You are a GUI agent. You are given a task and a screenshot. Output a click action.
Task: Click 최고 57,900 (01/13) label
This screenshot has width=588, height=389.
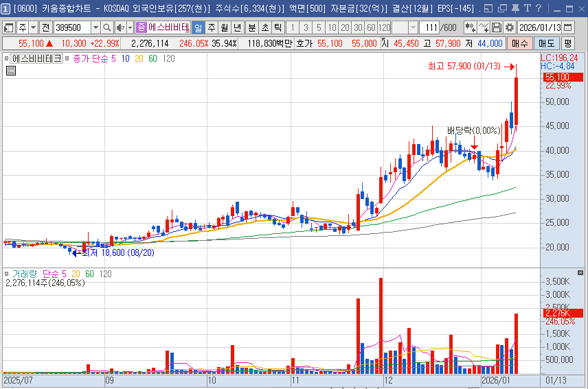[x=464, y=67]
